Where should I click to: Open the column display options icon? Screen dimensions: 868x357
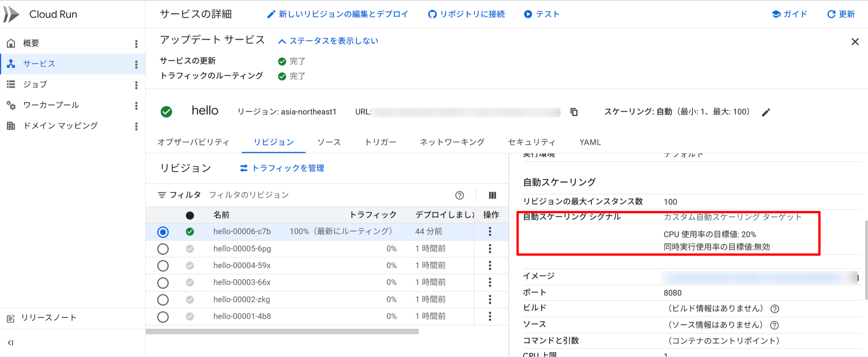coord(492,195)
